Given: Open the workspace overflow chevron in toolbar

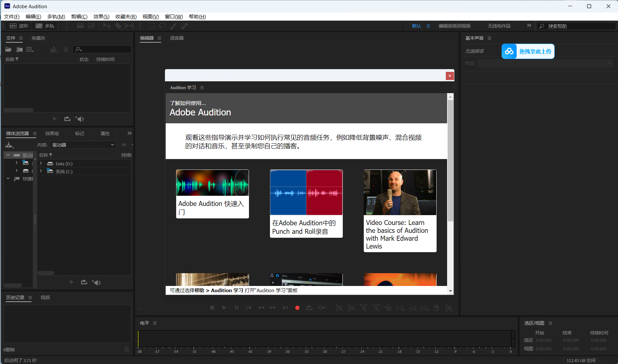Looking at the screenshot, I should (529, 25).
